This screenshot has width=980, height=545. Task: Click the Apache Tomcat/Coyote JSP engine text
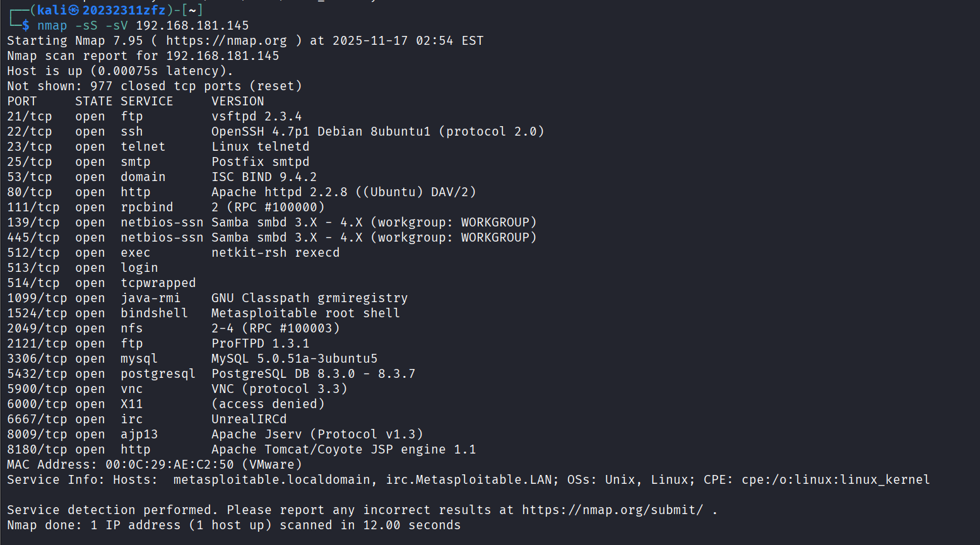click(343, 450)
